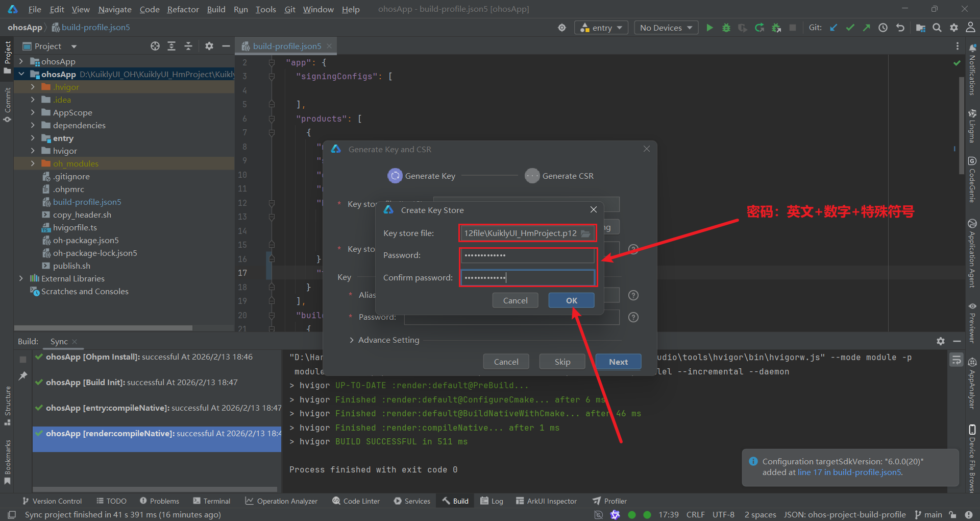980x521 pixels.
Task: Show Git history clock icon
Action: 883,28
